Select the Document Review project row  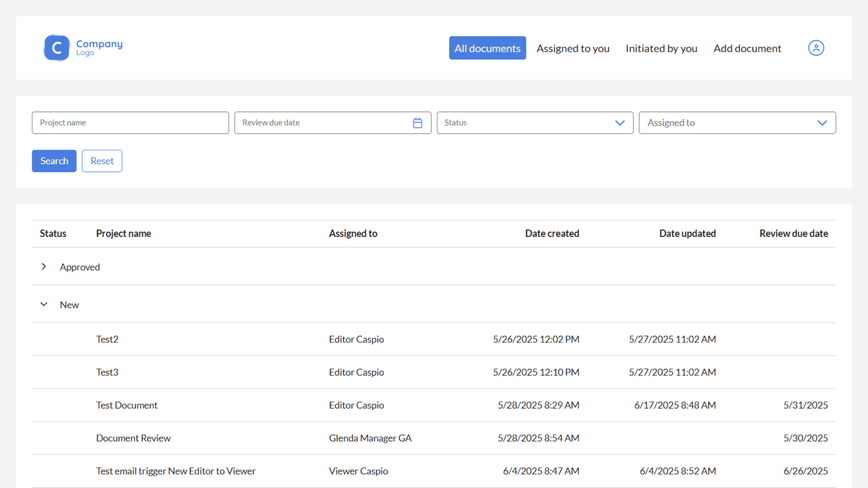pyautogui.click(x=133, y=438)
